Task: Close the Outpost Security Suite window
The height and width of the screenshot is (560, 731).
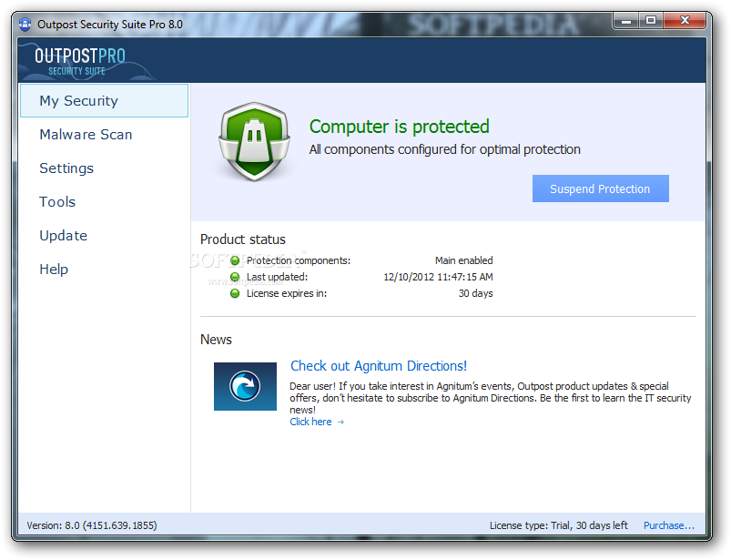Action: click(x=685, y=21)
